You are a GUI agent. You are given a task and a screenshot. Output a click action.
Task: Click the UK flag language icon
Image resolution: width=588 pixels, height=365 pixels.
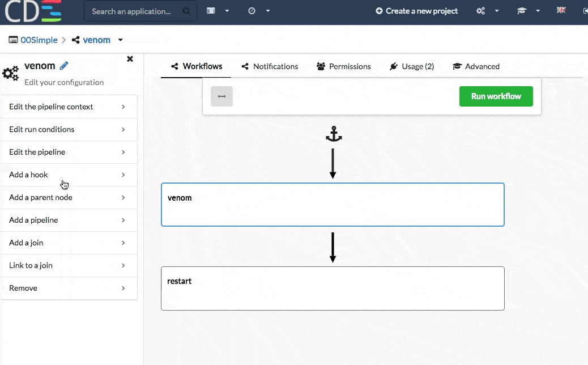pos(561,10)
